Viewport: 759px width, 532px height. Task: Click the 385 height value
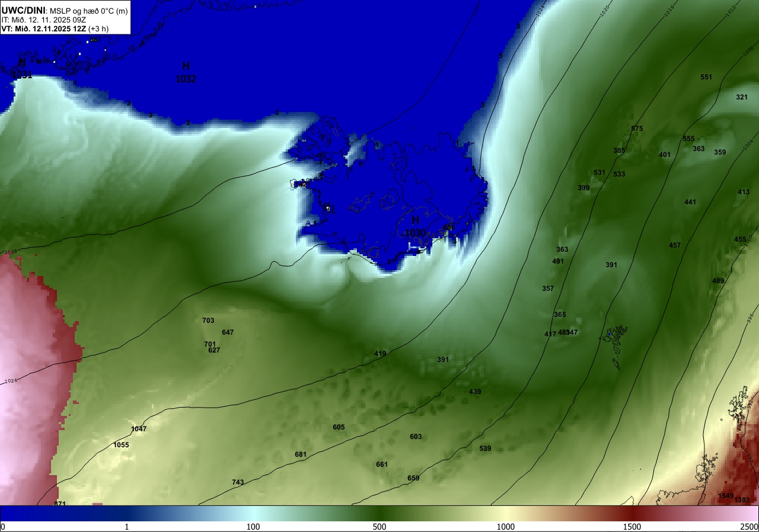click(619, 150)
